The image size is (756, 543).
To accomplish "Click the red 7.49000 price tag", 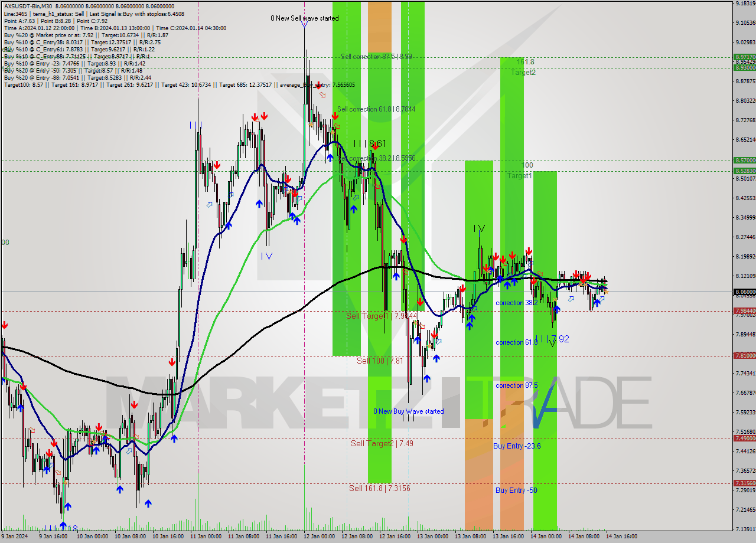I will coord(744,438).
